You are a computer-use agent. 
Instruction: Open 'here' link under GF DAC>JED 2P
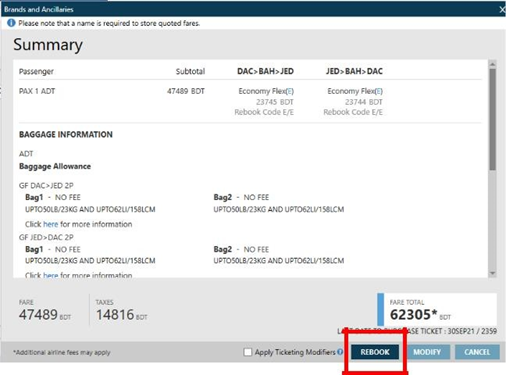click(x=51, y=224)
